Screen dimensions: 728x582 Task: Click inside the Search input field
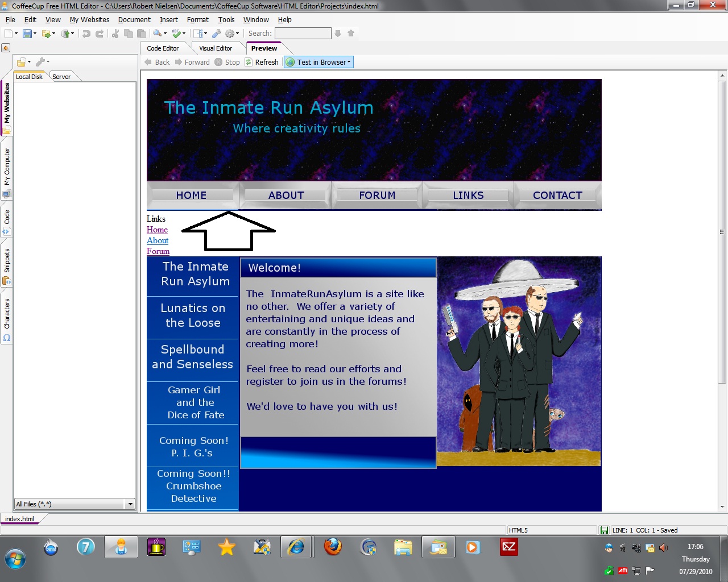[303, 34]
